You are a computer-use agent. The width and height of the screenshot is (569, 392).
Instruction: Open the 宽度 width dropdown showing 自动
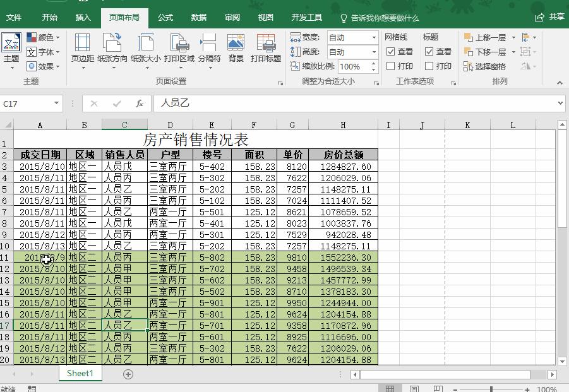[374, 38]
